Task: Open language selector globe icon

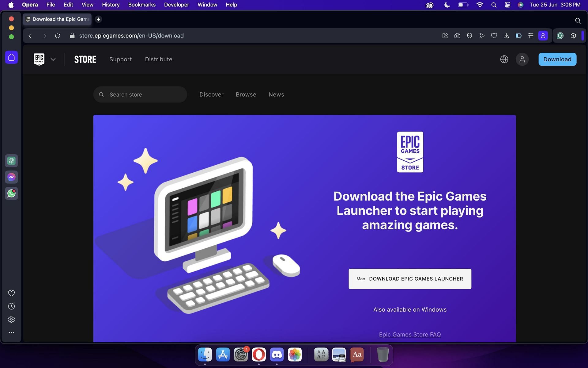Action: click(504, 59)
